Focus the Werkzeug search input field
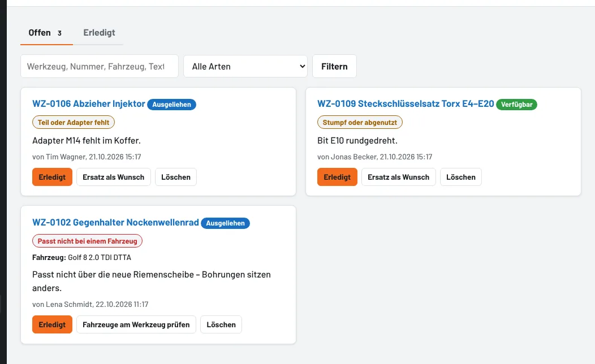This screenshot has height=364, width=595. pos(100,66)
